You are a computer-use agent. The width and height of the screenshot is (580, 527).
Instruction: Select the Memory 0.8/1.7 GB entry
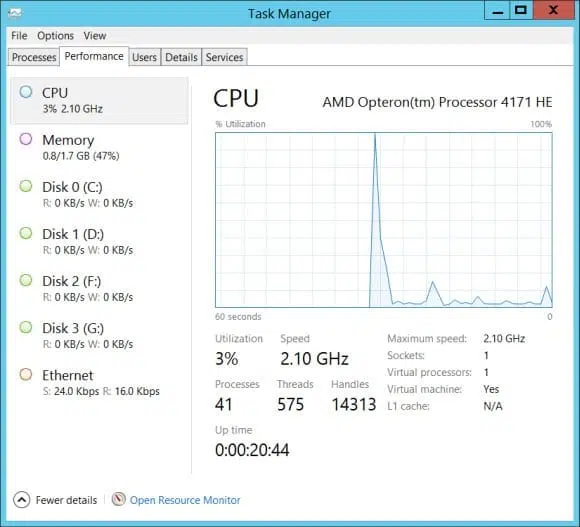pyautogui.click(x=99, y=147)
